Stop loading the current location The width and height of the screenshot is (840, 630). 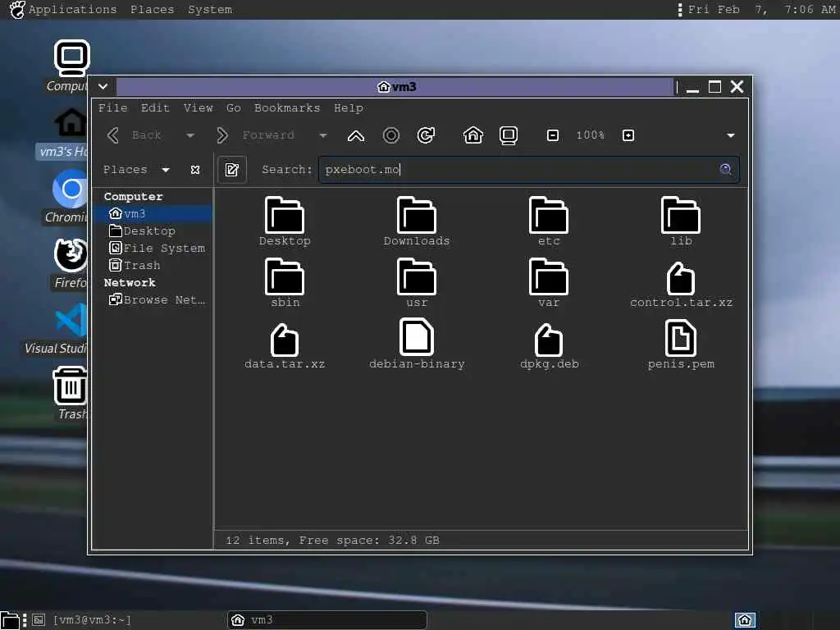391,135
